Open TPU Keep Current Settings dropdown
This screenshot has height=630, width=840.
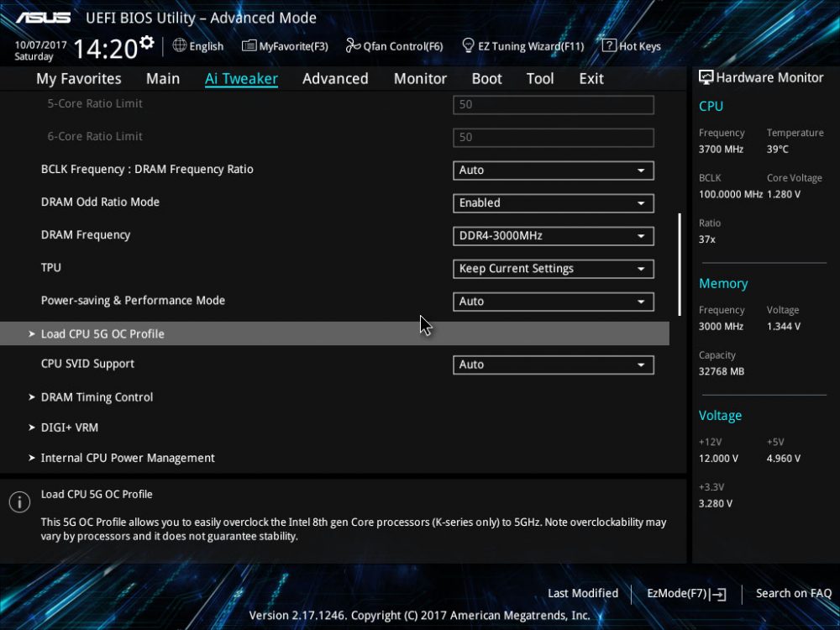554,269
